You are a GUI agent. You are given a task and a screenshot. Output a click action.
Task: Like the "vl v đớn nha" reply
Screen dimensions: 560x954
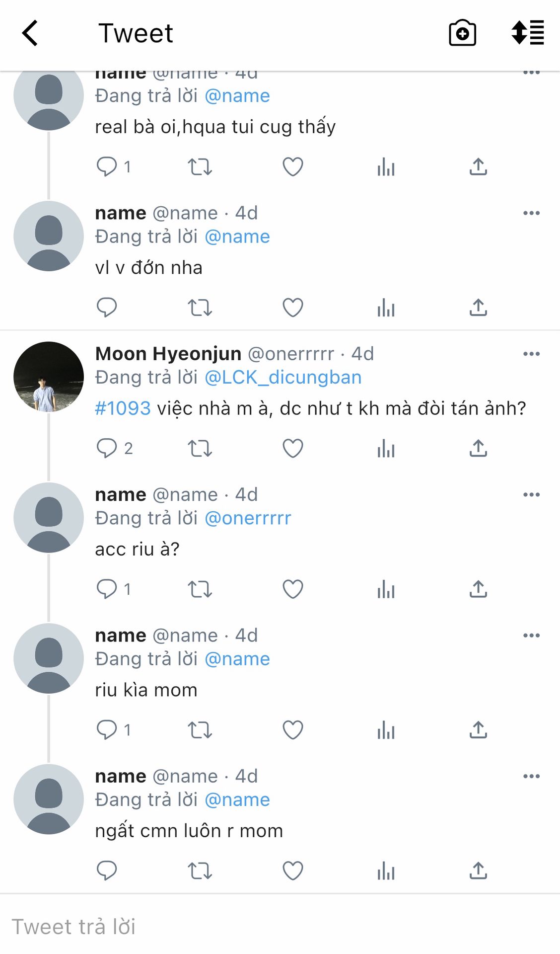tap(293, 308)
